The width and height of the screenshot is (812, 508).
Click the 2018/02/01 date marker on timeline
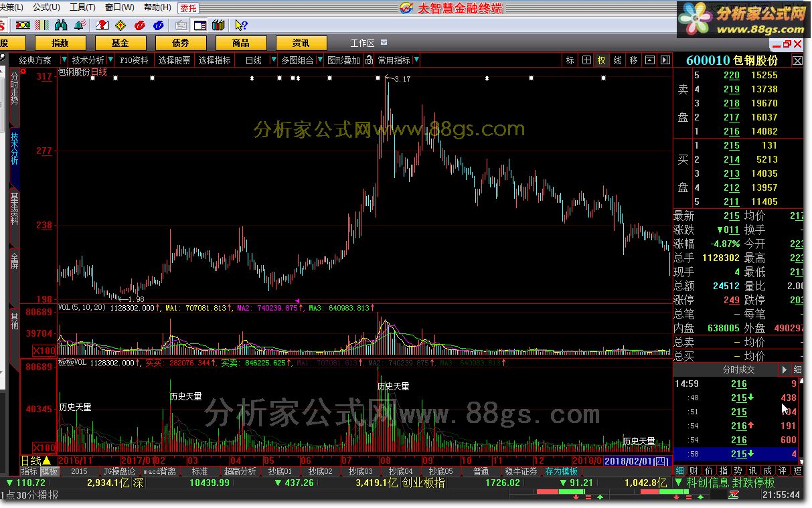637,460
